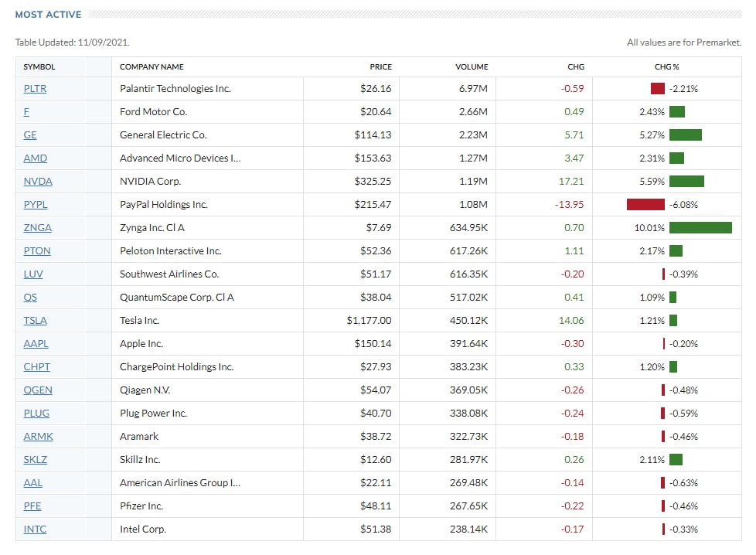Image resolution: width=756 pixels, height=555 pixels.
Task: Click the green Zynga 10.01% bar
Action: (700, 227)
